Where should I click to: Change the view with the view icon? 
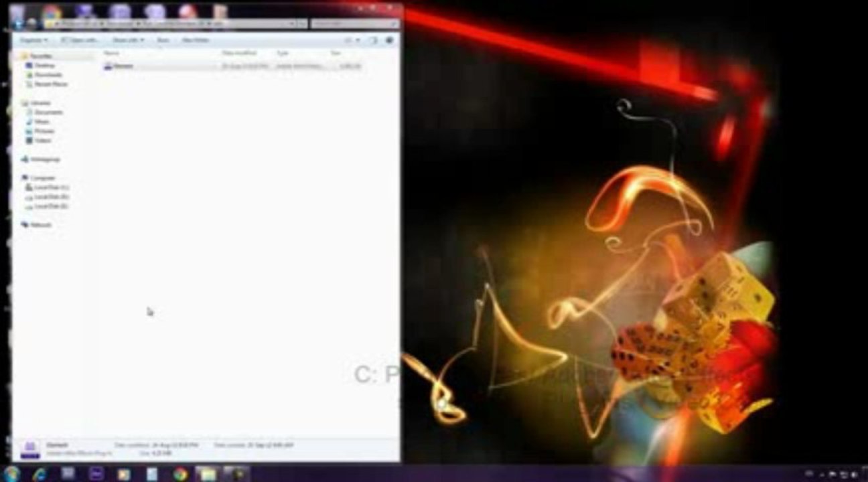[x=349, y=40]
